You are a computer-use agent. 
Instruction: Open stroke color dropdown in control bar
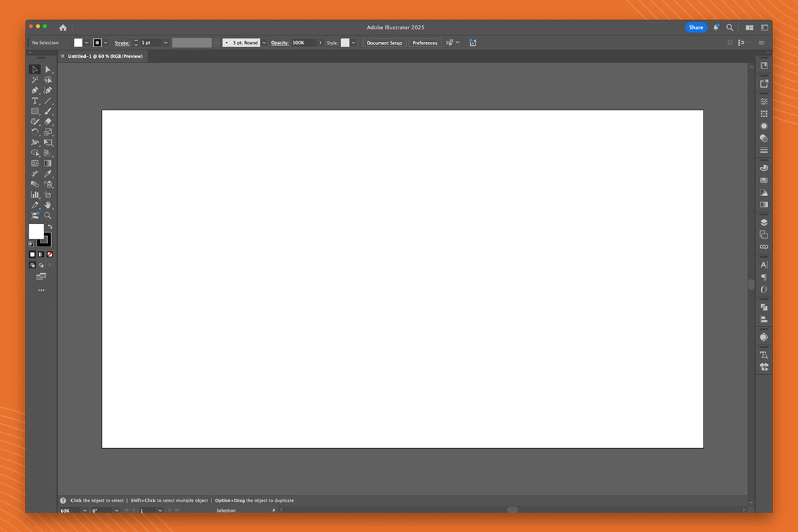[106, 43]
